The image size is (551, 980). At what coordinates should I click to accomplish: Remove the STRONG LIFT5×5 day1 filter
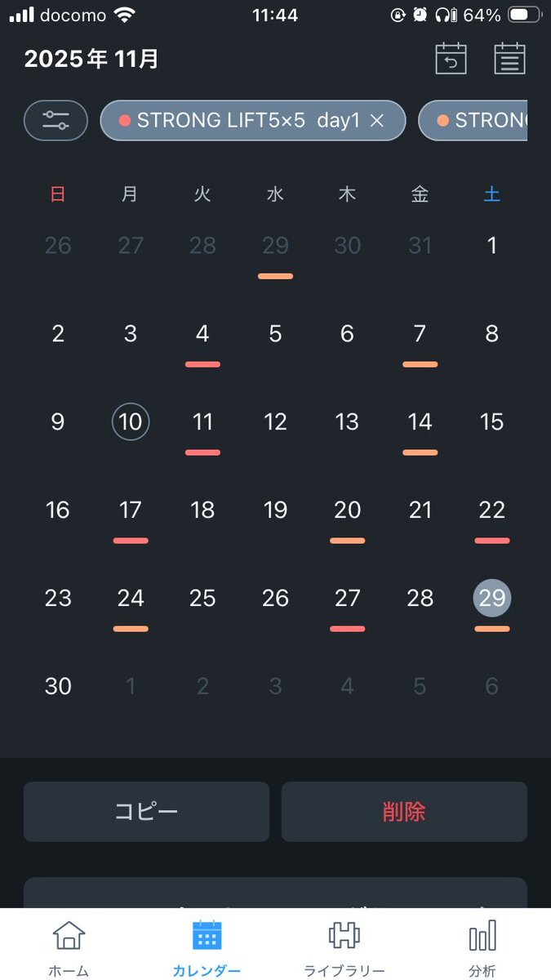(x=376, y=121)
